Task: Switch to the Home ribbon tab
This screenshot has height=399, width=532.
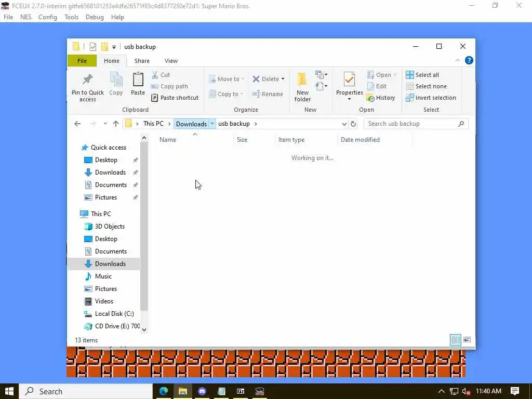Action: coord(112,61)
